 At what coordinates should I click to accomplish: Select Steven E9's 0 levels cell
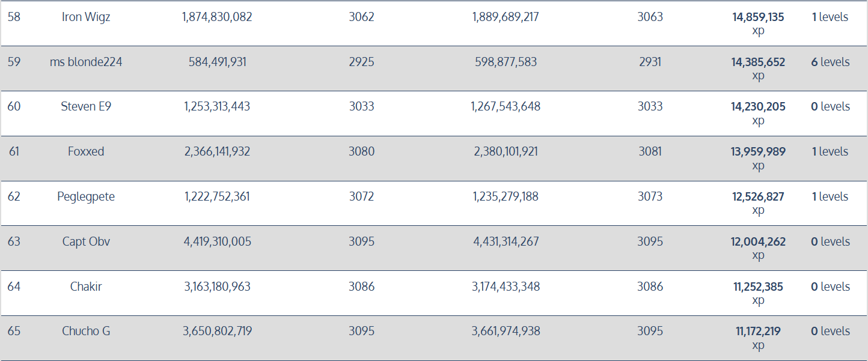click(x=830, y=106)
